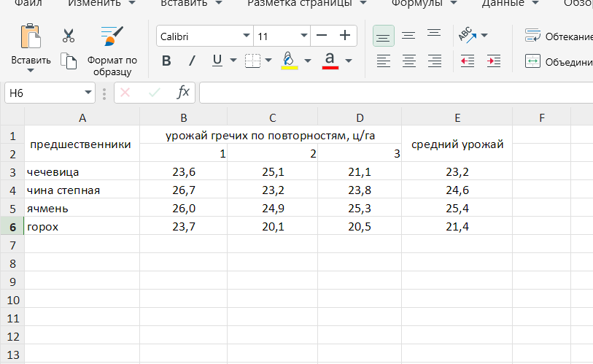The height and width of the screenshot is (364, 593).
Task: Toggle italic formatting
Action: (192, 61)
